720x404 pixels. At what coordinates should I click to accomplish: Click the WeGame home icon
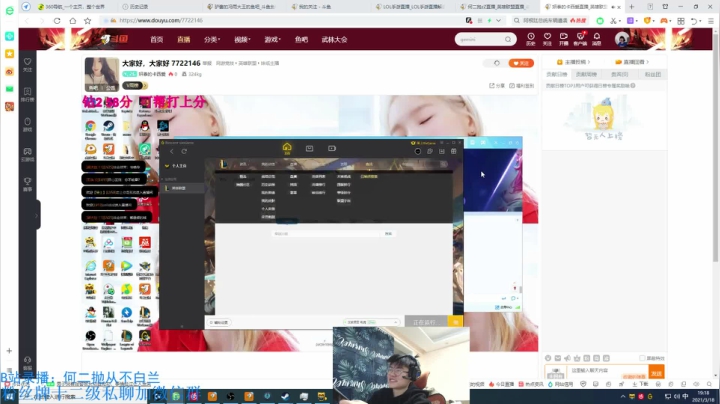click(287, 148)
